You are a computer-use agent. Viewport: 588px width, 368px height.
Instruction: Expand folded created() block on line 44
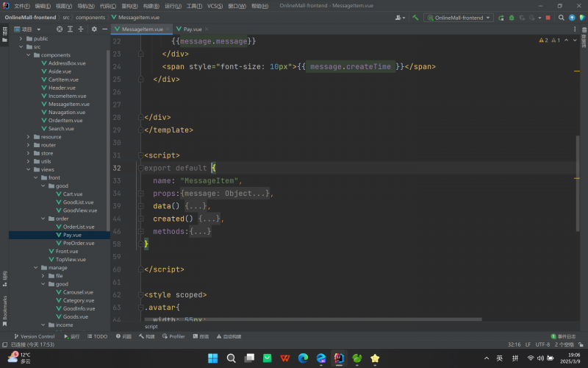pos(141,219)
